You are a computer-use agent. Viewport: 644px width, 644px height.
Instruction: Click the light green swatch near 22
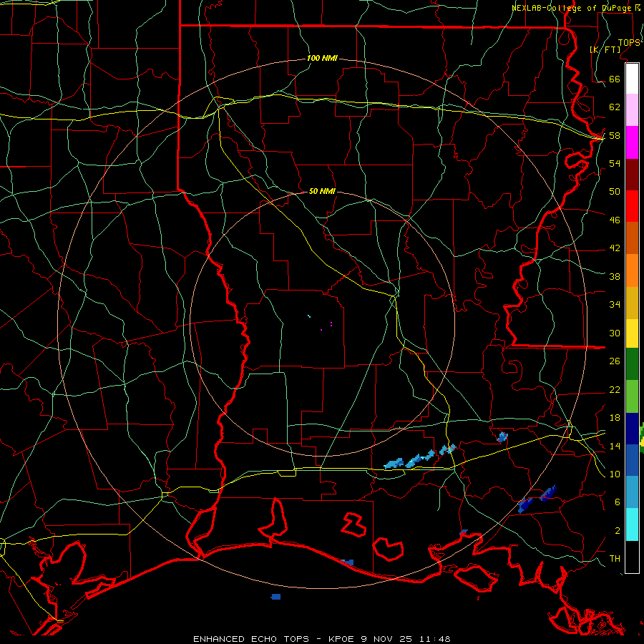click(632, 396)
